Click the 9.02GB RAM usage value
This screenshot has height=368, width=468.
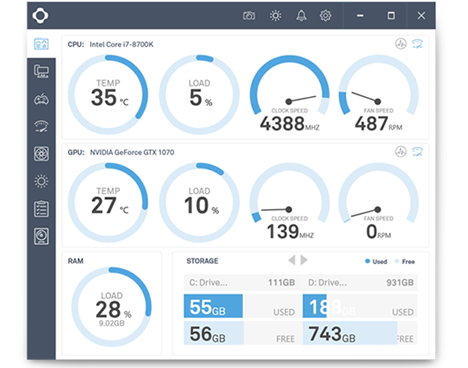112,323
